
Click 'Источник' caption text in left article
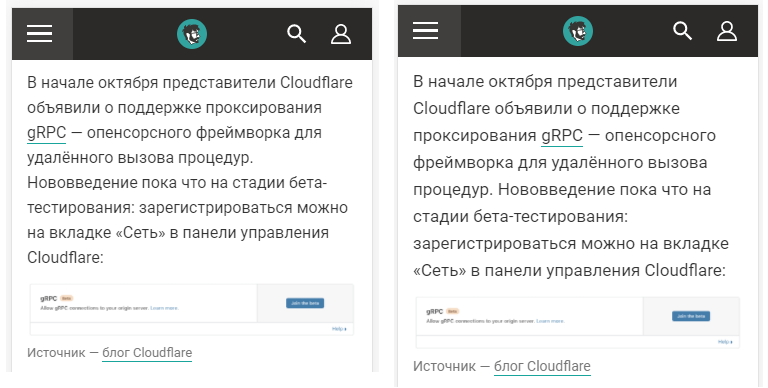tap(56, 353)
